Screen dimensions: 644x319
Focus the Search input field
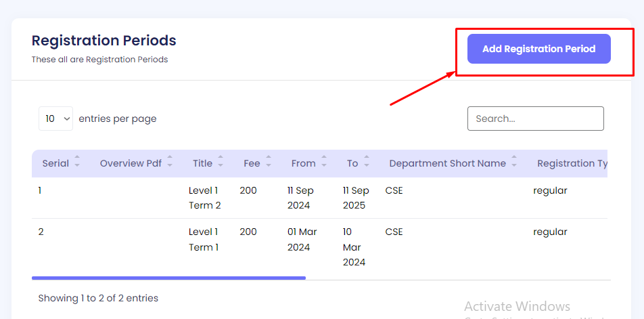tap(535, 119)
